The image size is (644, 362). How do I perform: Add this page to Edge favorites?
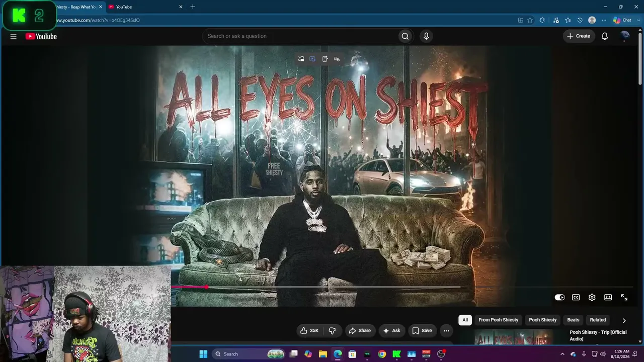(530, 20)
